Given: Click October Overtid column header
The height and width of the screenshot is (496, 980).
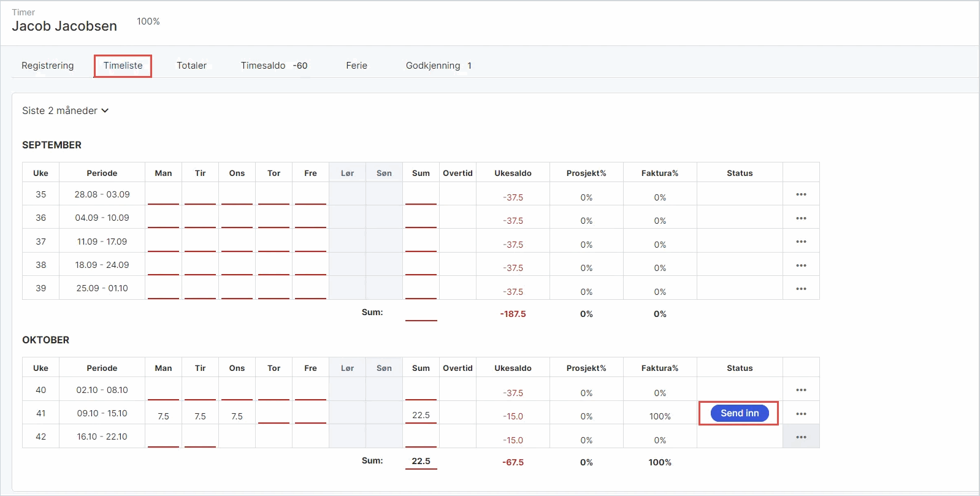Looking at the screenshot, I should (x=457, y=368).
